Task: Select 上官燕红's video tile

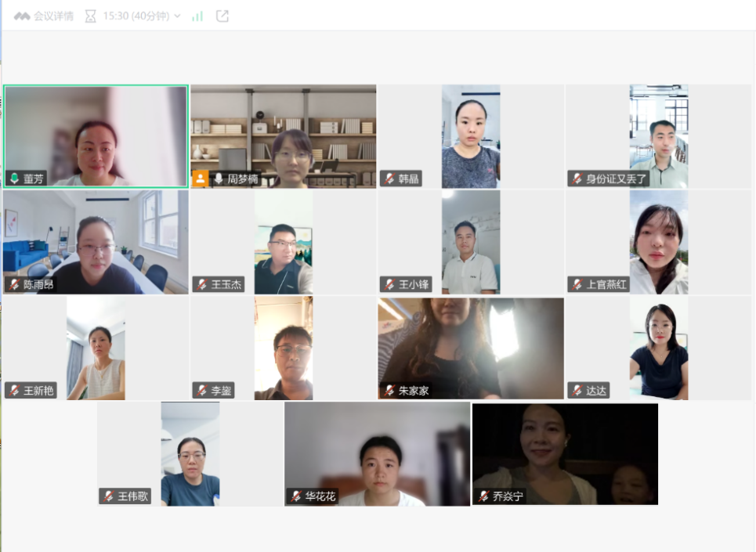Action: (x=658, y=241)
